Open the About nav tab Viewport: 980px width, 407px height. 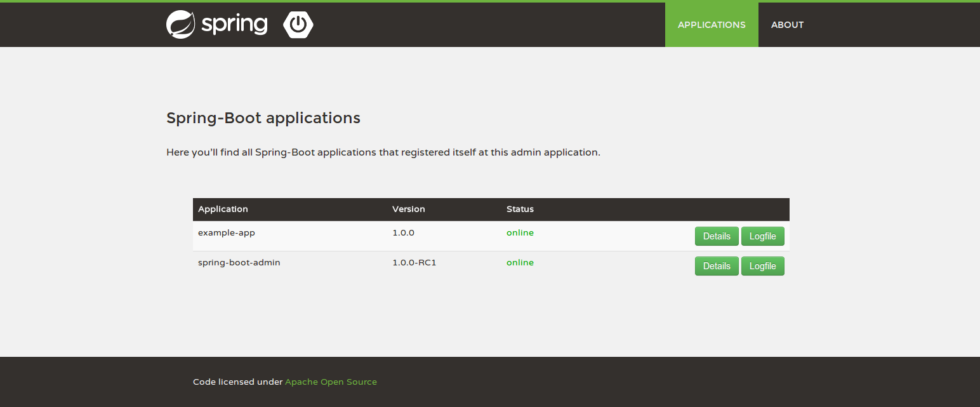point(787,25)
